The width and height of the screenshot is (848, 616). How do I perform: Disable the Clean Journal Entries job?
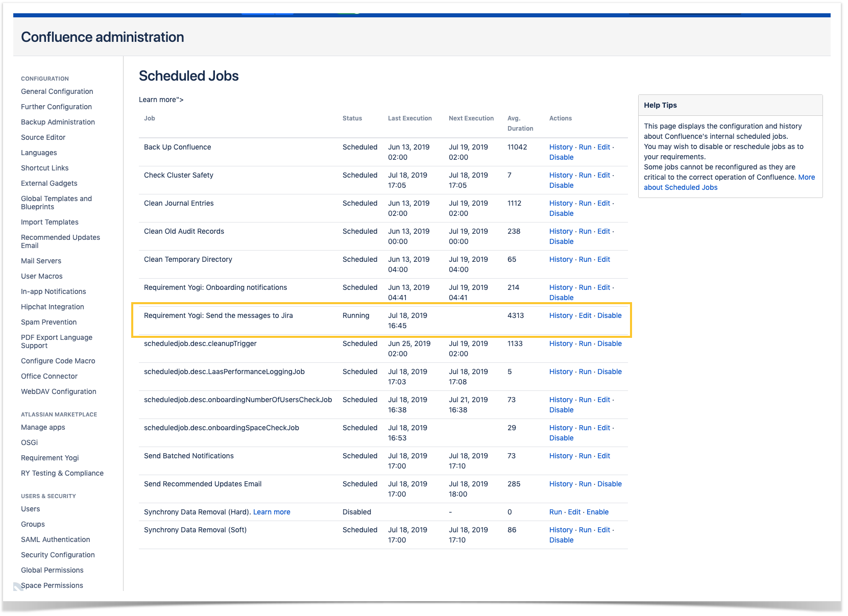point(561,213)
